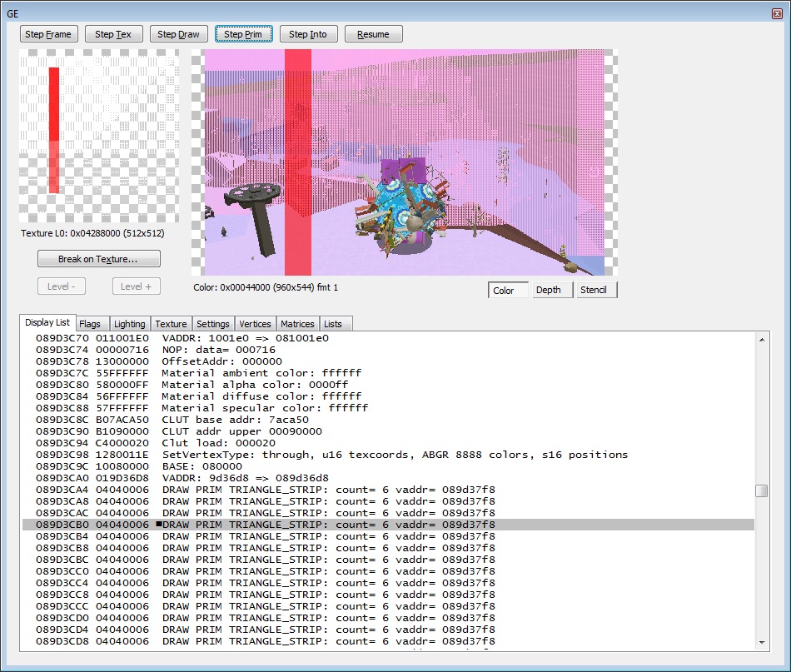Select the BASE: 080000 row

(x=389, y=466)
